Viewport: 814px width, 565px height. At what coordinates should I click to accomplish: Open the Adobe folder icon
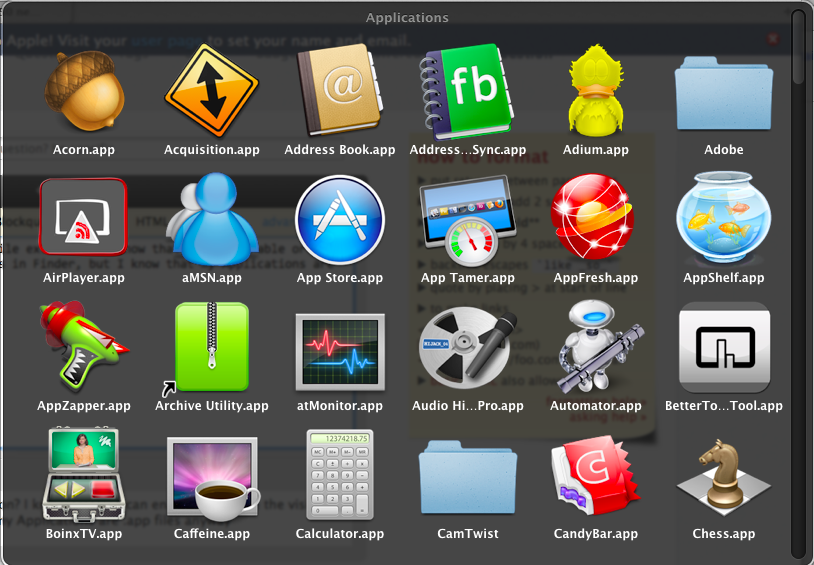pyautogui.click(x=724, y=93)
